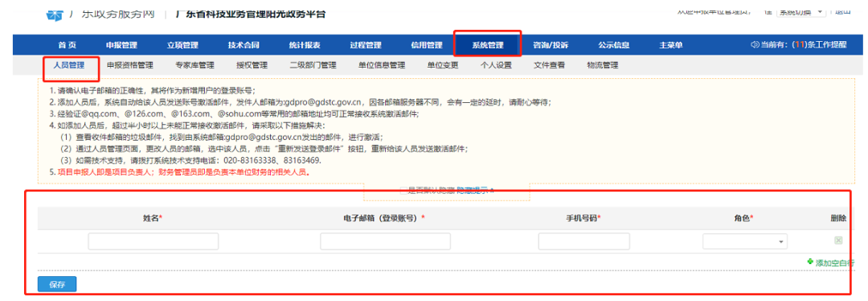868x301 pixels.
Task: Click the blue 保存 button
Action: coord(57,284)
